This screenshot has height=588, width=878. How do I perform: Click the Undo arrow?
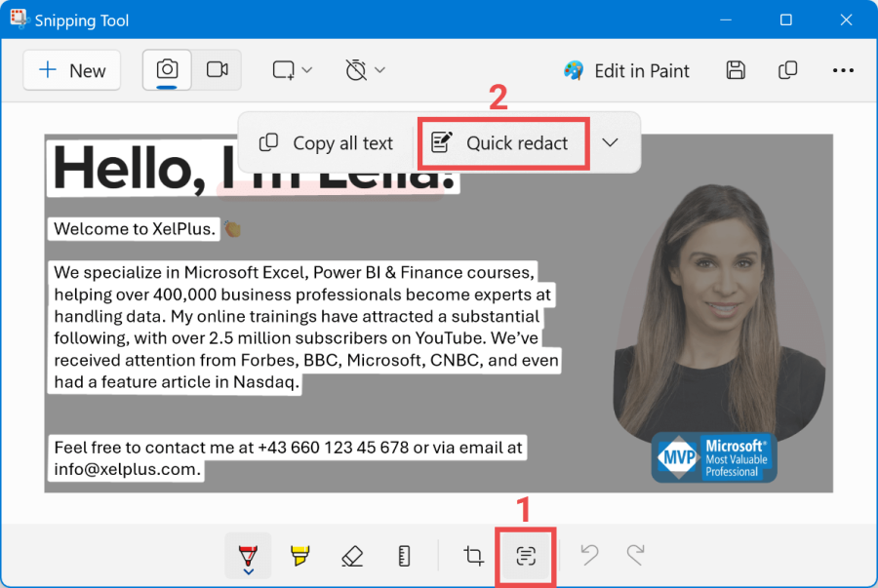pos(588,555)
